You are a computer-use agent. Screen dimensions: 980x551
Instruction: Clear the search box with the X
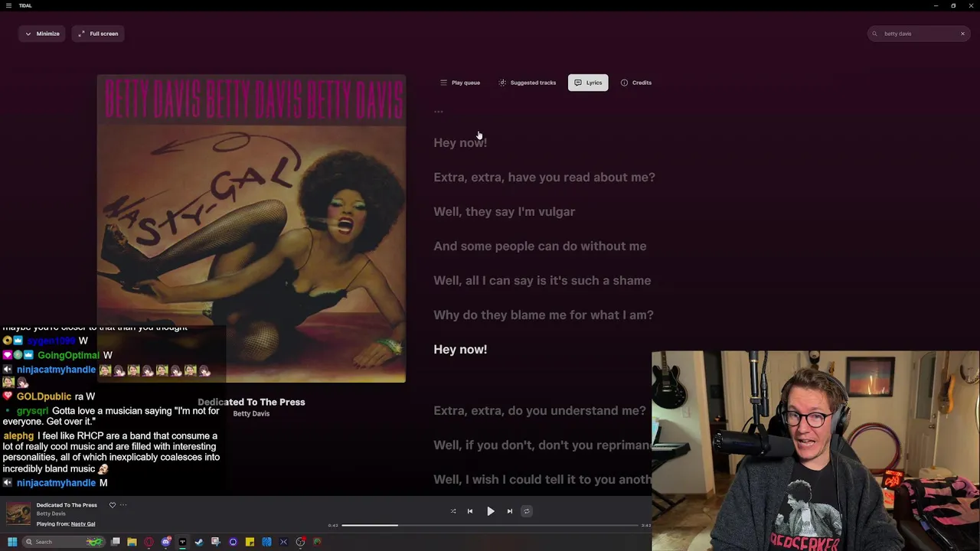(x=962, y=34)
